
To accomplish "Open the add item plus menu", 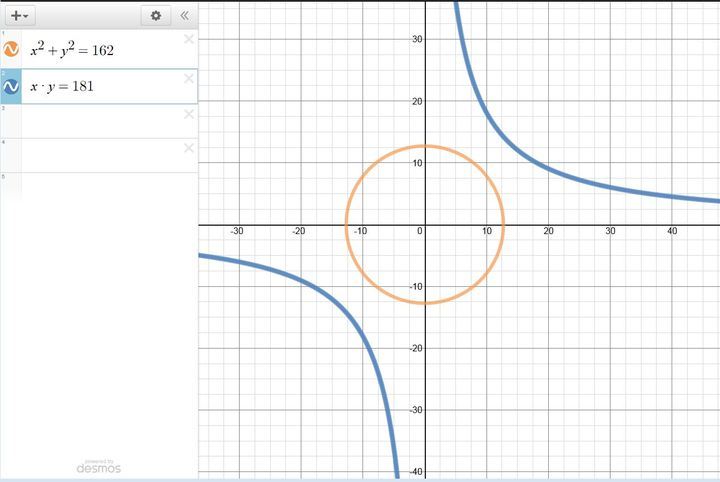I will click(19, 16).
